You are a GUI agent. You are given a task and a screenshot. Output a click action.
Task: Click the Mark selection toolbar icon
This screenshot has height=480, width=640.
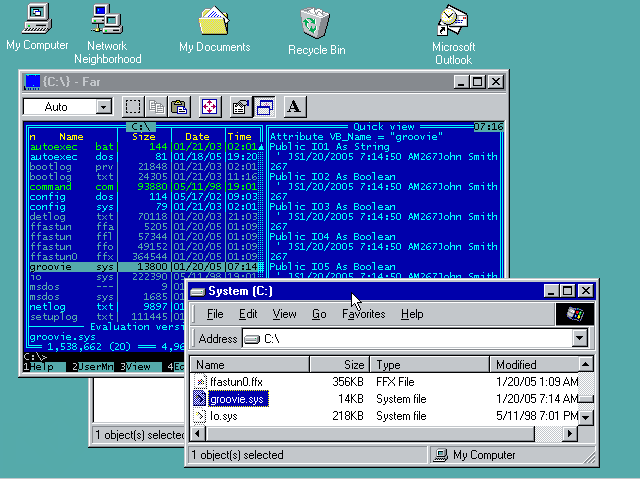[x=133, y=107]
